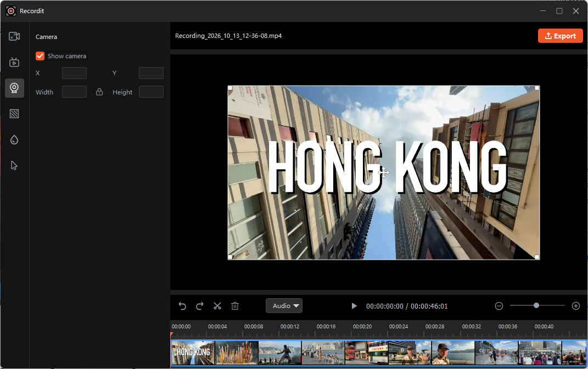Select the incense sticks clip thumbnail
This screenshot has height=369, width=588.
(x=237, y=353)
